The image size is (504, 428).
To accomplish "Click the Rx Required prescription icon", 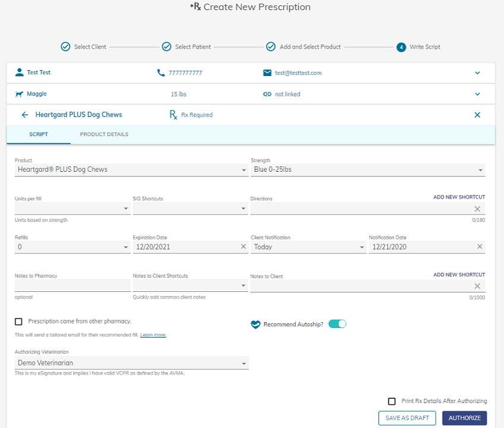I will 174,115.
